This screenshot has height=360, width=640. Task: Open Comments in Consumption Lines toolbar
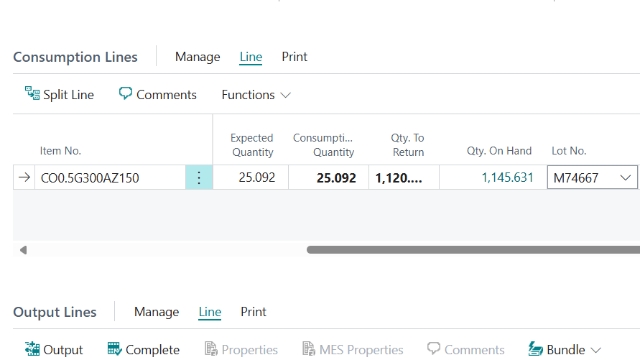[158, 95]
